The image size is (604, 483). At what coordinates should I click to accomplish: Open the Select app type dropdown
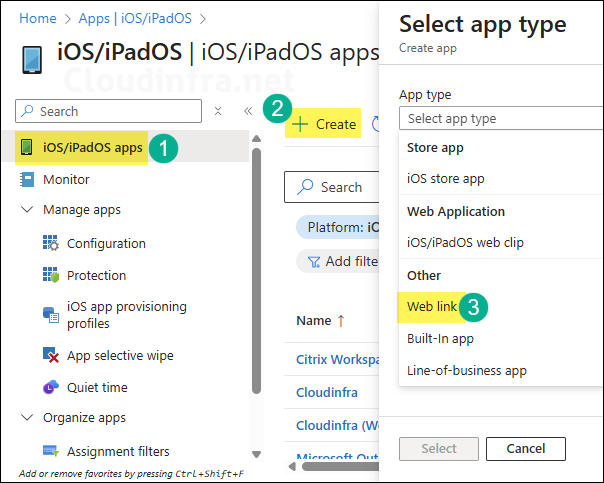click(x=501, y=119)
